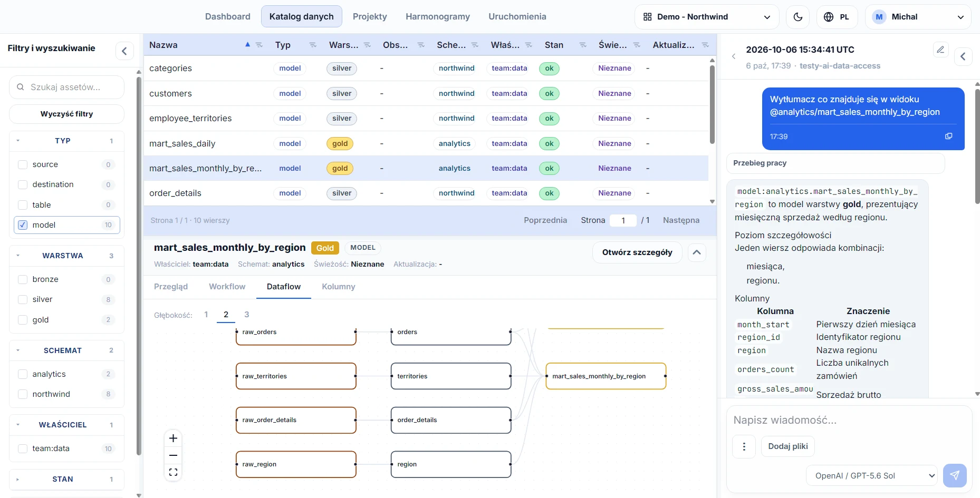Open the OpenAI / GPT-5.6 Sol model selector
The height and width of the screenshot is (498, 980).
(871, 476)
